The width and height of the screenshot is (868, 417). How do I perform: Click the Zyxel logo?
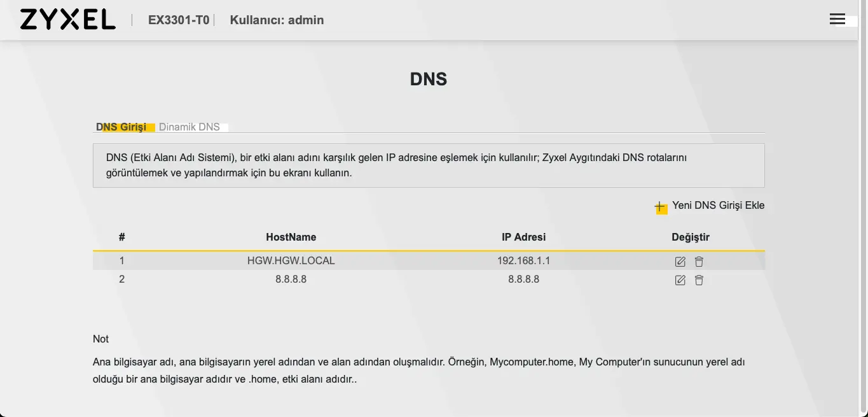coord(67,20)
